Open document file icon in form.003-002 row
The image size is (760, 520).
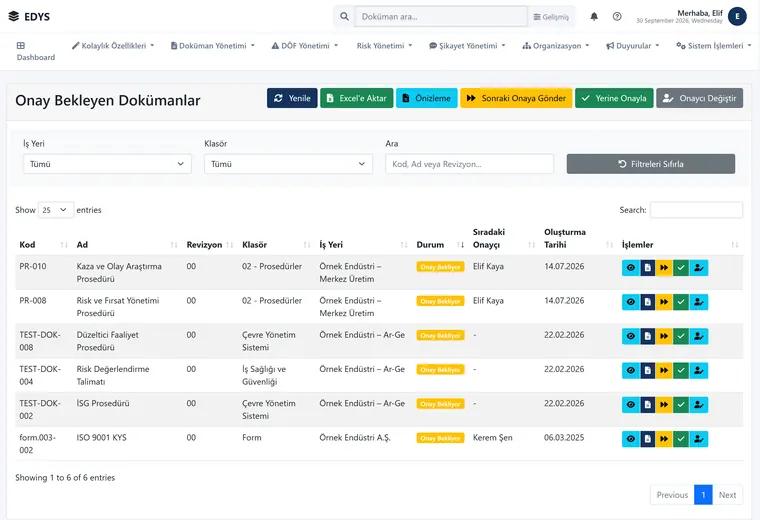pos(648,439)
